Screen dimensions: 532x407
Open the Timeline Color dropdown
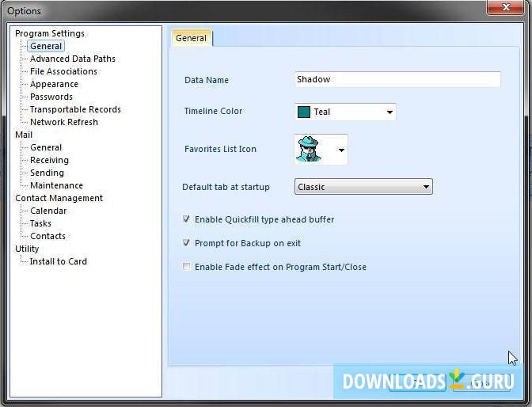coord(345,112)
